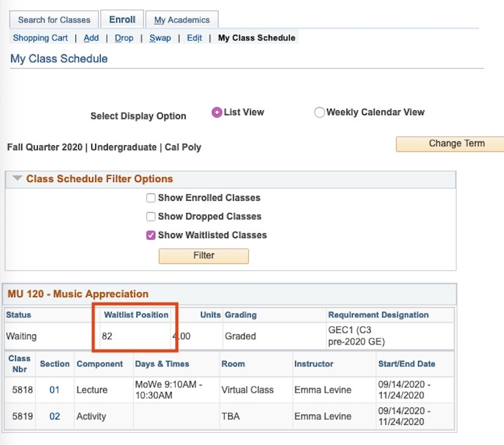
Task: Go to Shopping Cart subtab
Action: (40, 38)
